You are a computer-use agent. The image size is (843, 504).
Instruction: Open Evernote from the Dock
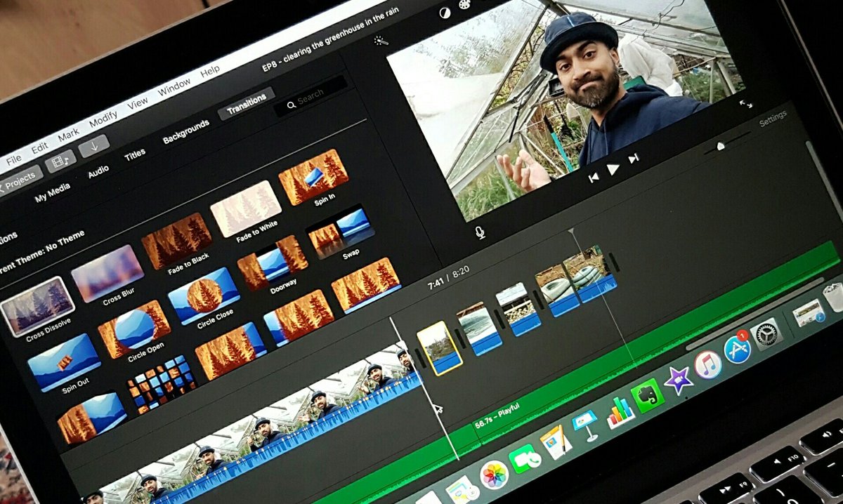tap(648, 396)
